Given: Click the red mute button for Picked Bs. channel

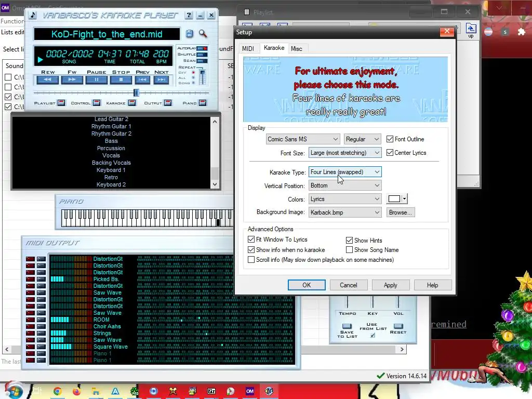Looking at the screenshot, I should [30, 279].
